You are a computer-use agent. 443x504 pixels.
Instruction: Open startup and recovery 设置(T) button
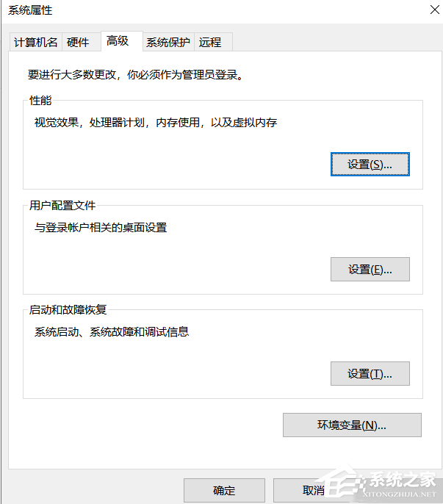coord(370,374)
